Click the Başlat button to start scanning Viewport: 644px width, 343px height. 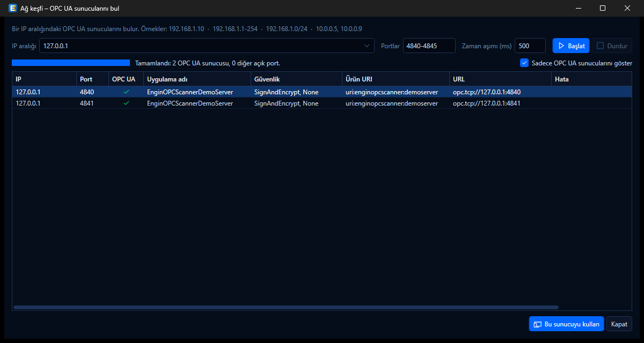point(571,46)
